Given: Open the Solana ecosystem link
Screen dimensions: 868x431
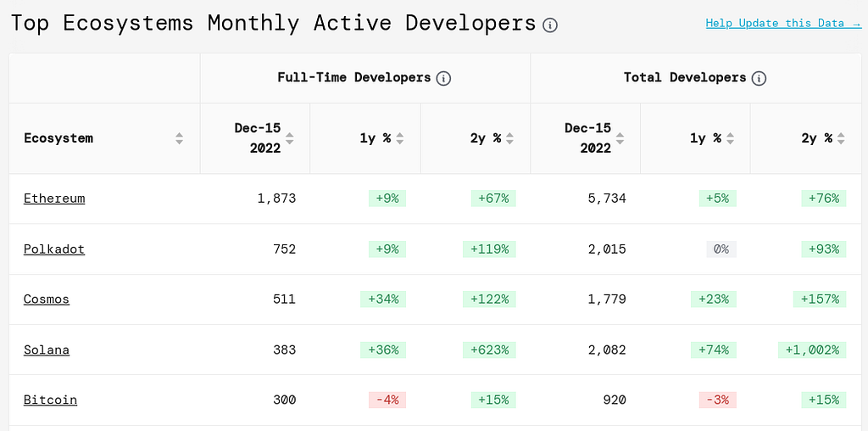Looking at the screenshot, I should (x=47, y=350).
